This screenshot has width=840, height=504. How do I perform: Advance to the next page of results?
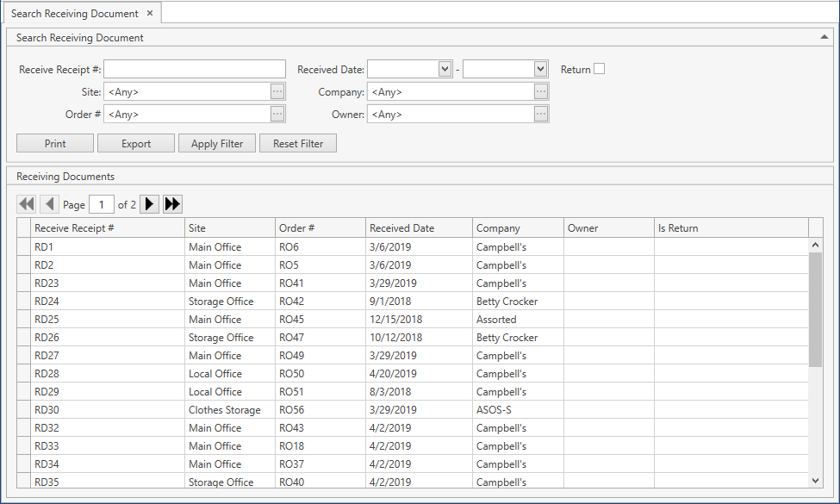[x=149, y=203]
